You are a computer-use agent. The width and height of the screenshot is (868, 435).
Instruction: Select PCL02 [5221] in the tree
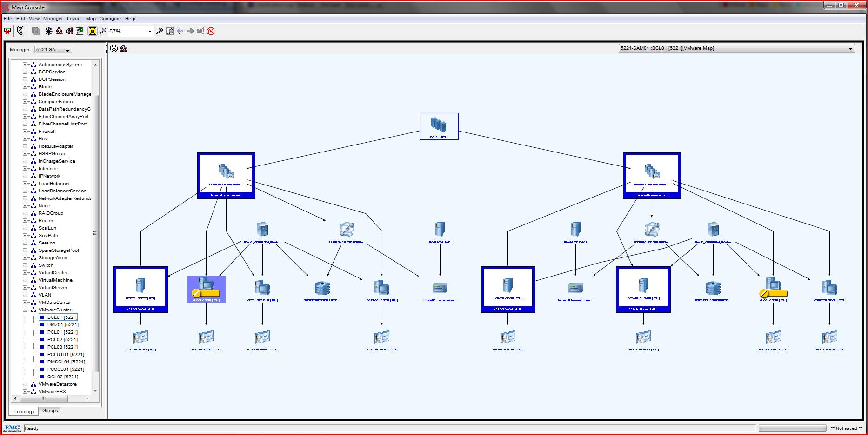pos(62,340)
